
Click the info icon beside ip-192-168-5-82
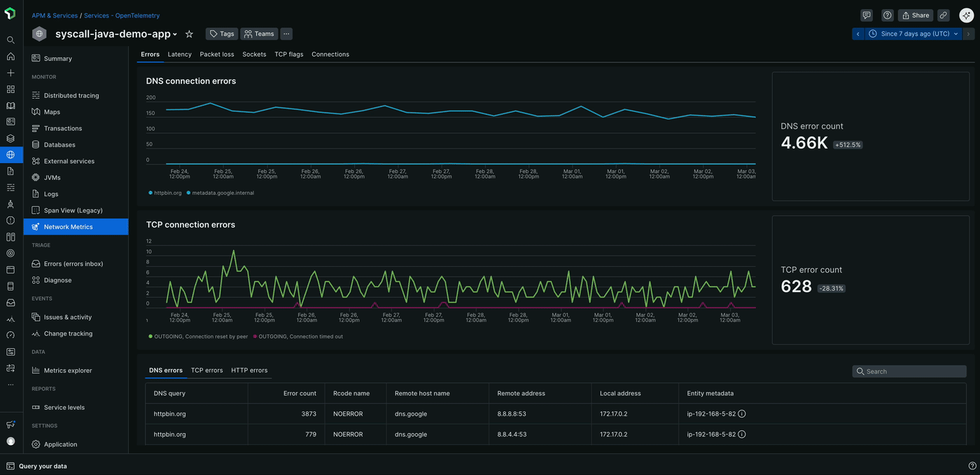click(x=741, y=413)
